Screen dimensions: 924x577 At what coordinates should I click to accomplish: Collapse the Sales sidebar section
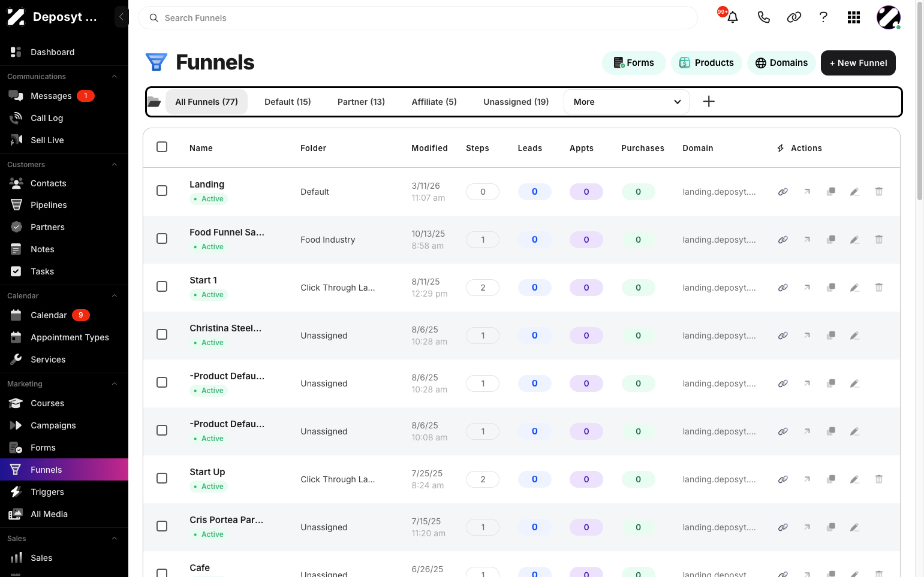[x=114, y=539]
